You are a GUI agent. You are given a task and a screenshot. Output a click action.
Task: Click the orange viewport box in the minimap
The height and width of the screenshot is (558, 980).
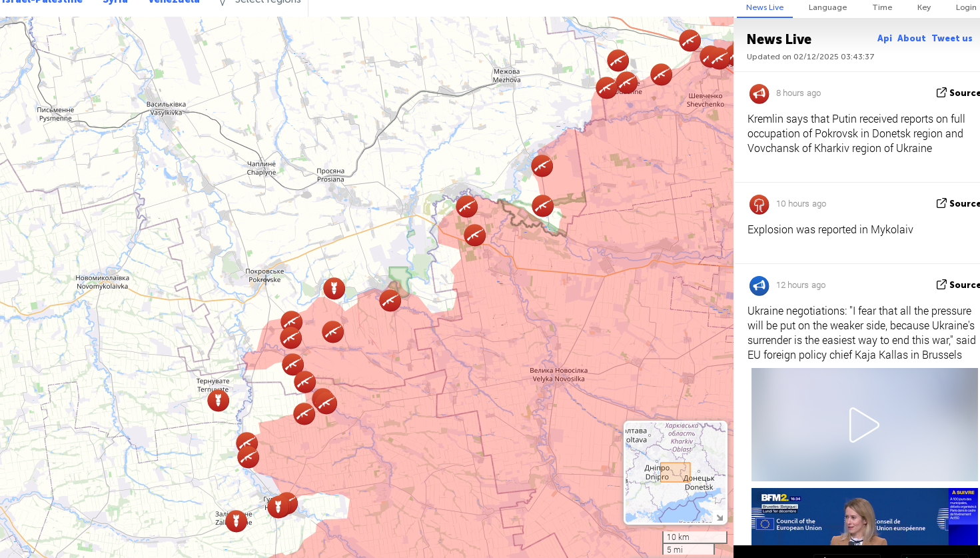point(675,472)
